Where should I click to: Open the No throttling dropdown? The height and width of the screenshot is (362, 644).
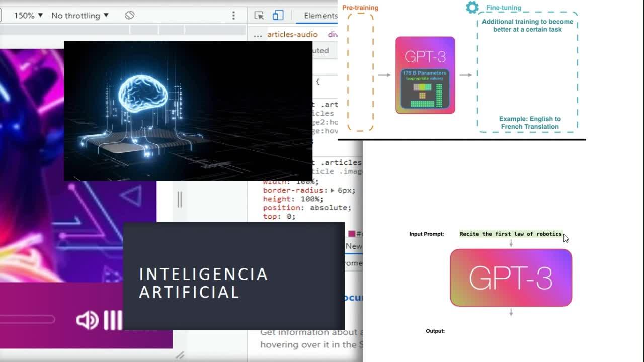pyautogui.click(x=80, y=16)
